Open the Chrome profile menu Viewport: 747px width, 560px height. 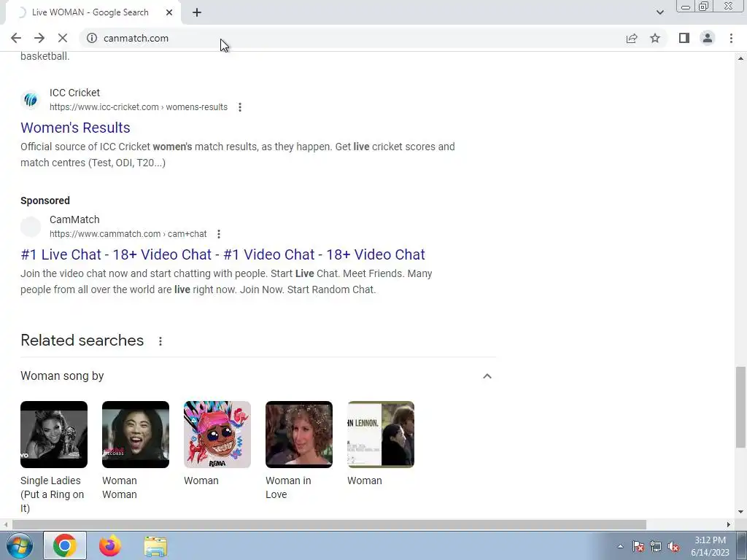click(x=708, y=38)
